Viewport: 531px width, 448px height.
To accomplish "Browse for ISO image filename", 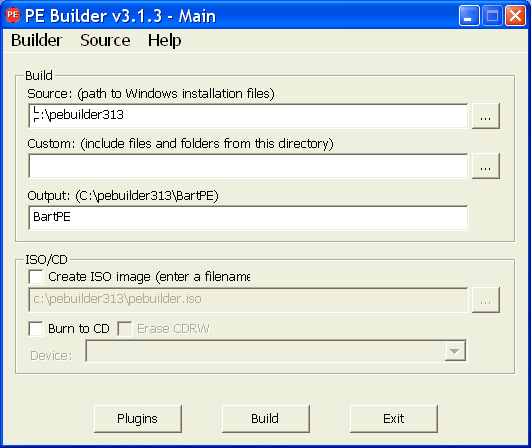I will pyautogui.click(x=486, y=300).
